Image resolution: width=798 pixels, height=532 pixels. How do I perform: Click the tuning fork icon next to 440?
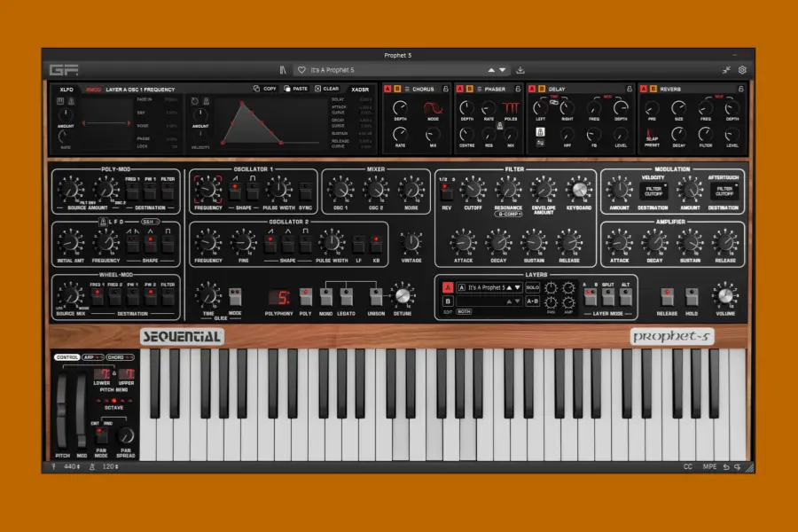click(53, 467)
